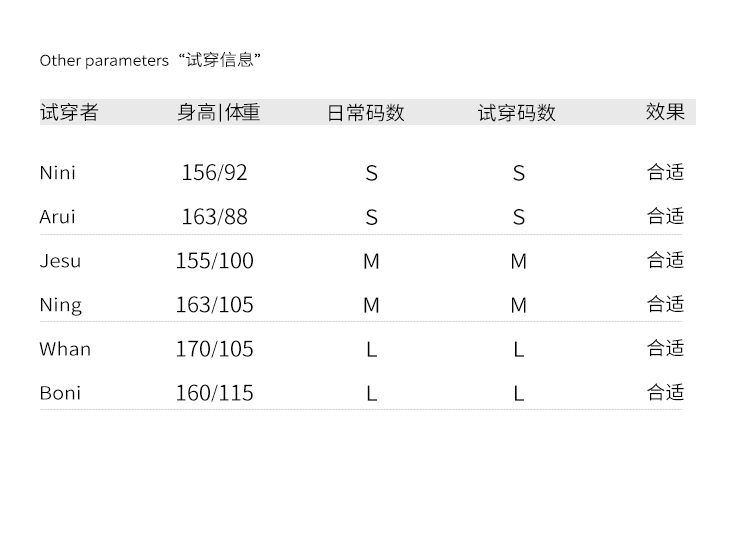750x549 pixels.
Task: Select the 日常码数 column header
Action: click(366, 113)
